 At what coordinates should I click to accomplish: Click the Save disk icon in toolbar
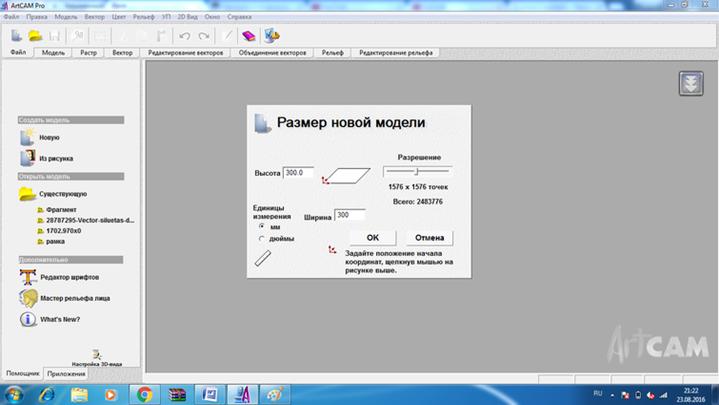[x=54, y=35]
